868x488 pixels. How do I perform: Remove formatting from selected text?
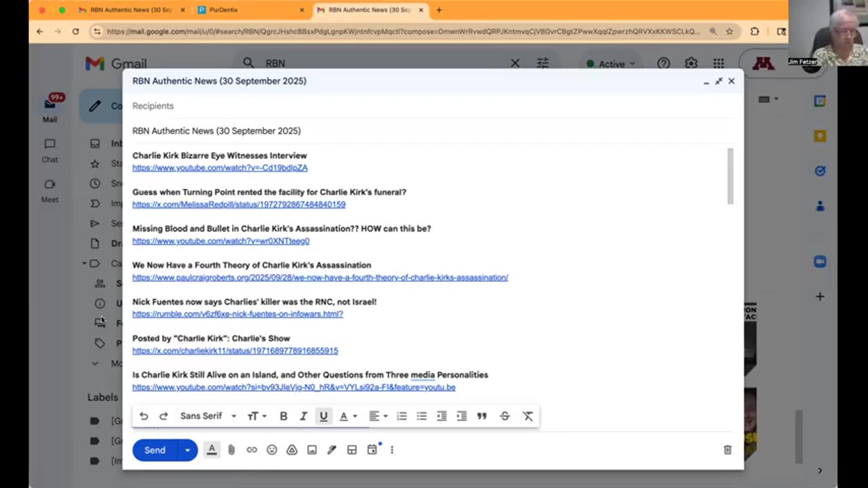pos(528,416)
